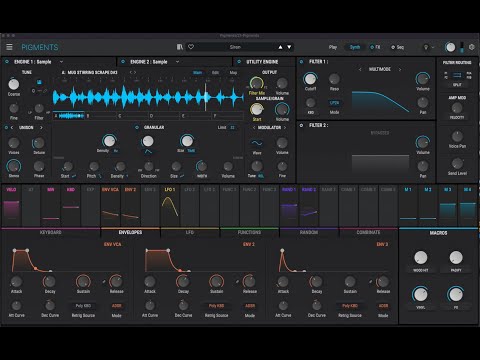Select sample slot B
480x360 pixels.
[x=101, y=116]
